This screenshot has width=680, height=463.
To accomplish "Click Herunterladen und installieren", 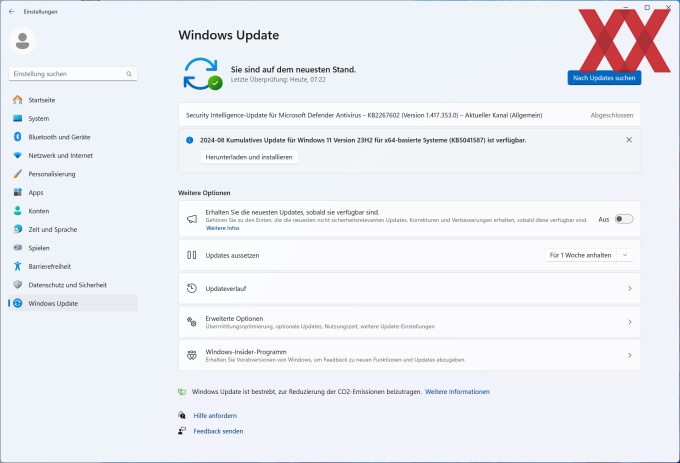I will [x=249, y=157].
